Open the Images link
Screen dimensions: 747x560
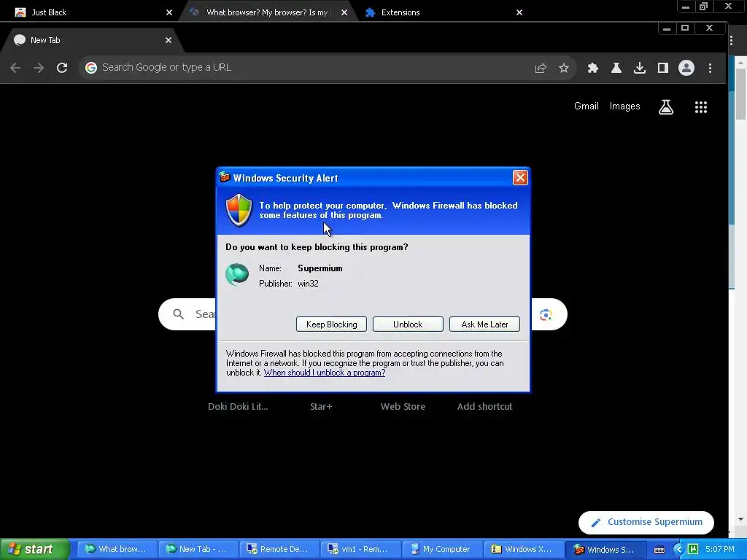(624, 106)
